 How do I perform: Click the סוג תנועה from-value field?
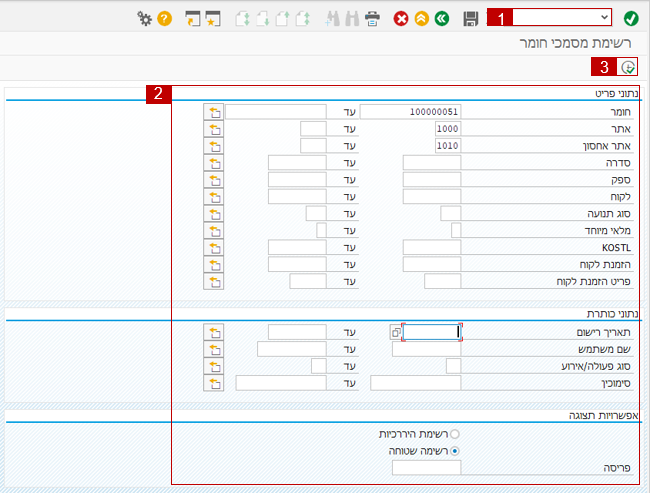click(451, 214)
